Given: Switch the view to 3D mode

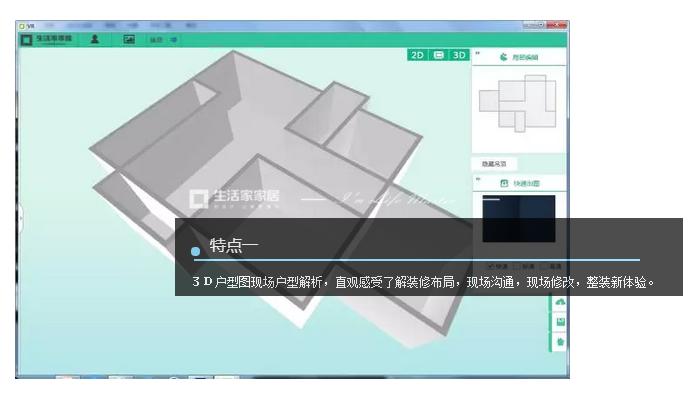Looking at the screenshot, I should (x=459, y=55).
